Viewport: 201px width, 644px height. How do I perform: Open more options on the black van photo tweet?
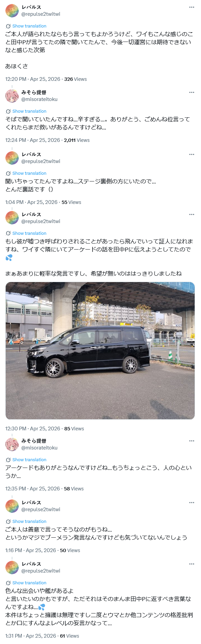(x=192, y=214)
